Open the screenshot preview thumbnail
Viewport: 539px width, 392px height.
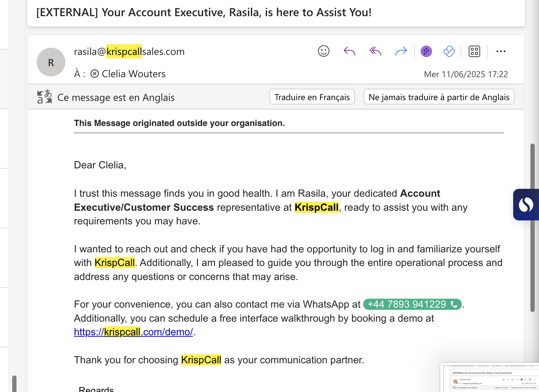(x=490, y=377)
